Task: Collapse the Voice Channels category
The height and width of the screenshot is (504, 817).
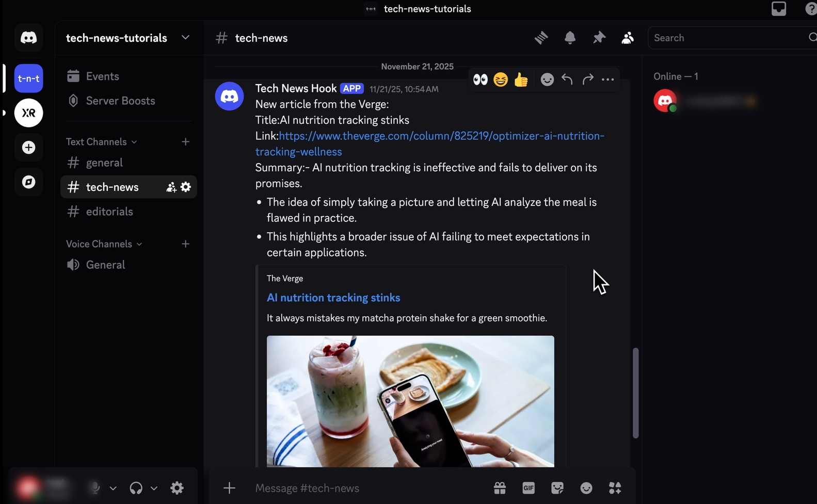Action: pyautogui.click(x=104, y=244)
